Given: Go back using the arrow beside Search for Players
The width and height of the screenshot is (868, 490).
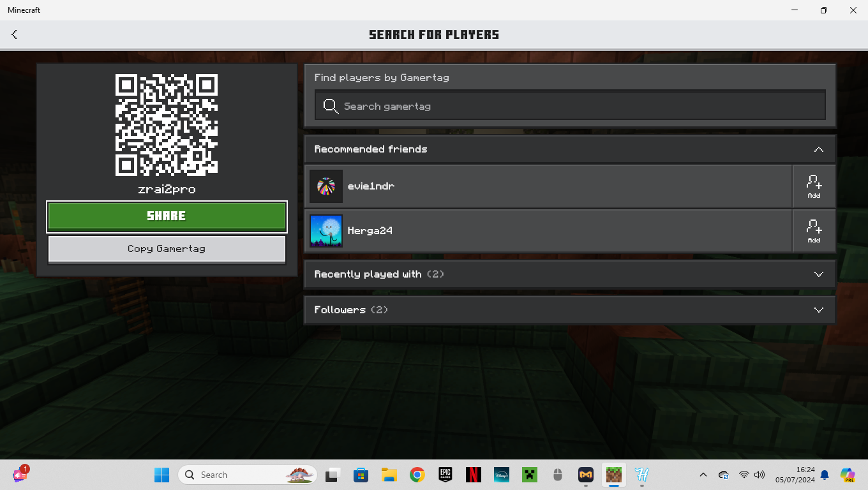Looking at the screenshot, I should point(14,34).
